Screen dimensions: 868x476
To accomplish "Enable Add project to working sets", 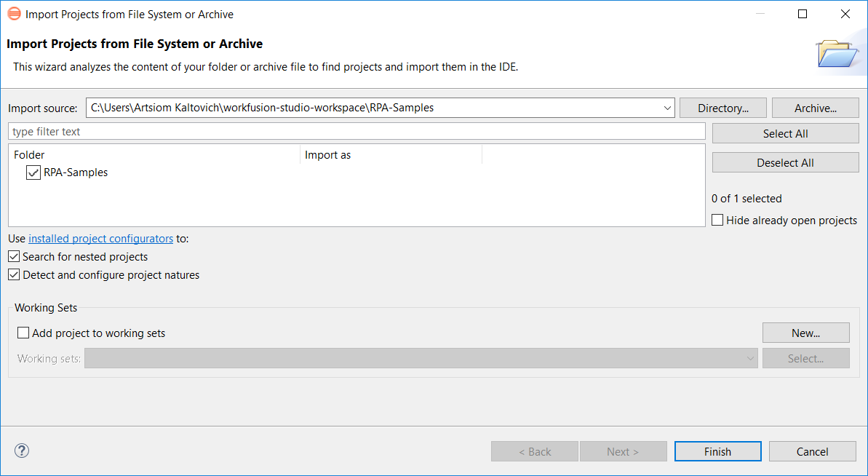I will coord(23,333).
